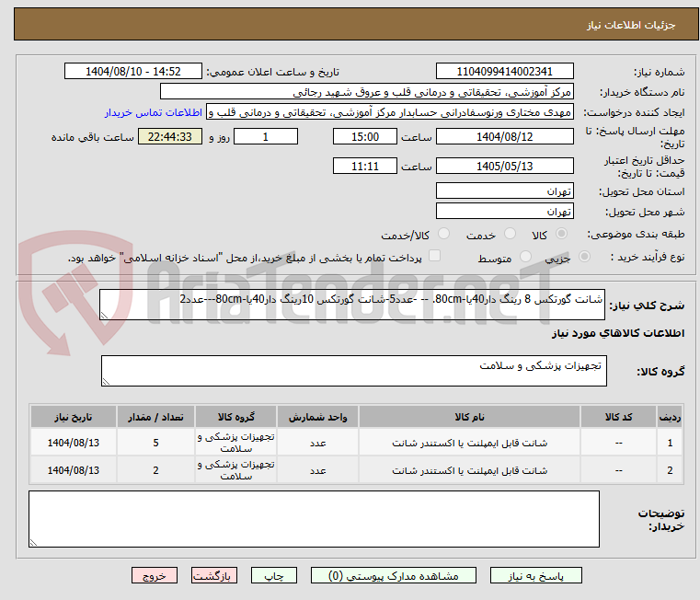The width and height of the screenshot is (700, 600).
Task: Click the واحد شمارش column header
Action: point(317,417)
